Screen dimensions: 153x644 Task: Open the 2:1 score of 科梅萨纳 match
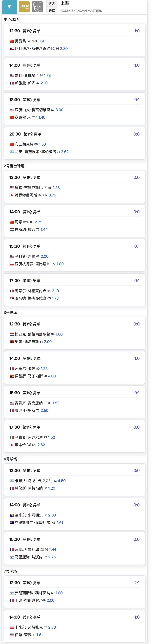pos(137,583)
